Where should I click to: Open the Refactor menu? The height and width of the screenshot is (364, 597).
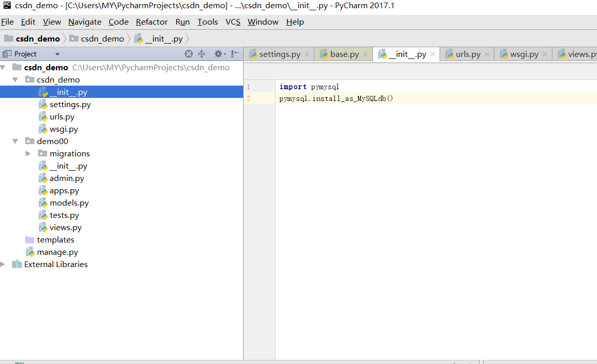(x=151, y=22)
